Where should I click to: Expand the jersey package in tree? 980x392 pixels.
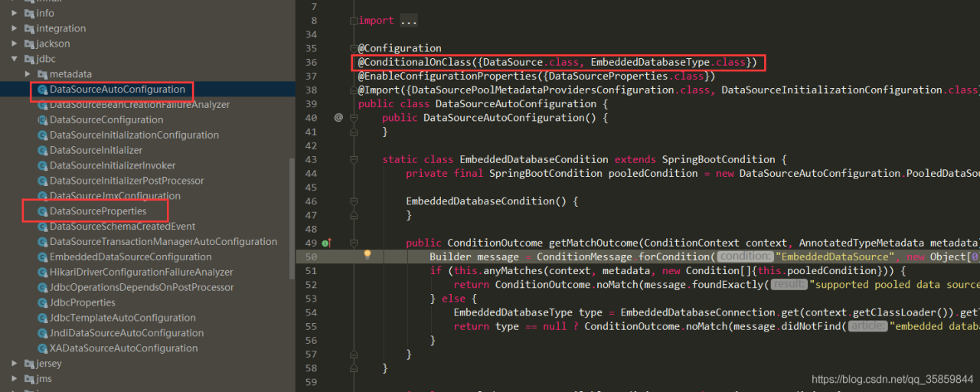click(15, 364)
